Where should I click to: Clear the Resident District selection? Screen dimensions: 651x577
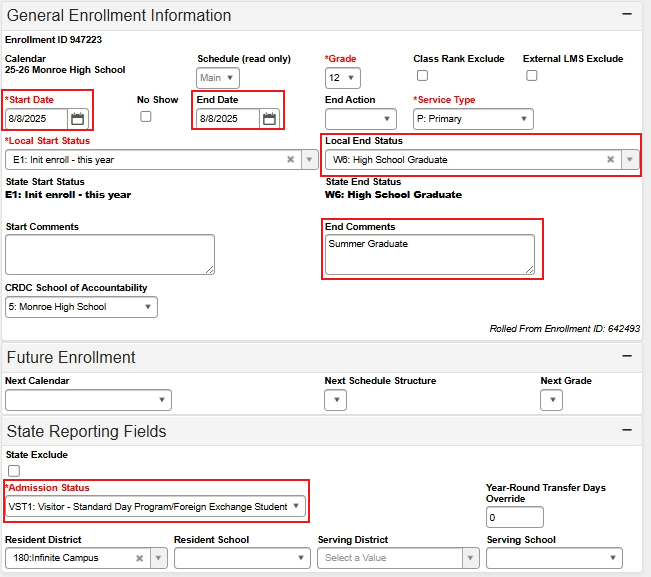click(141, 558)
